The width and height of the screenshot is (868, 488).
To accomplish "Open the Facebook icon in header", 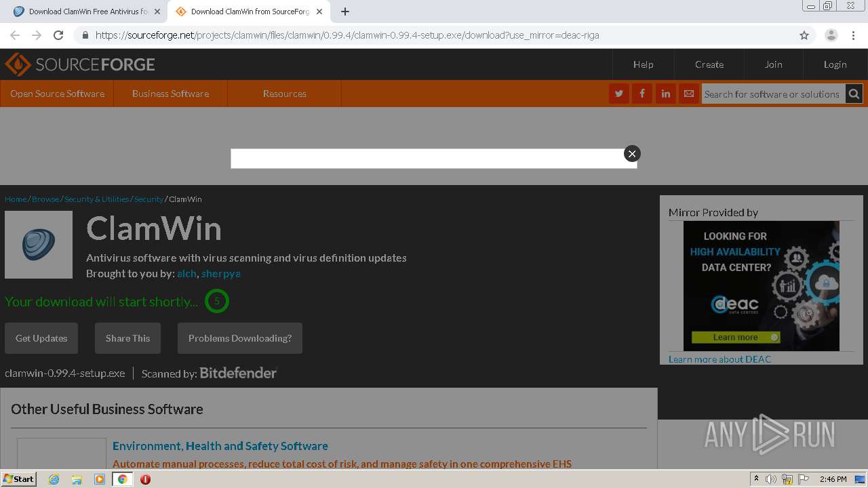I will click(x=642, y=94).
